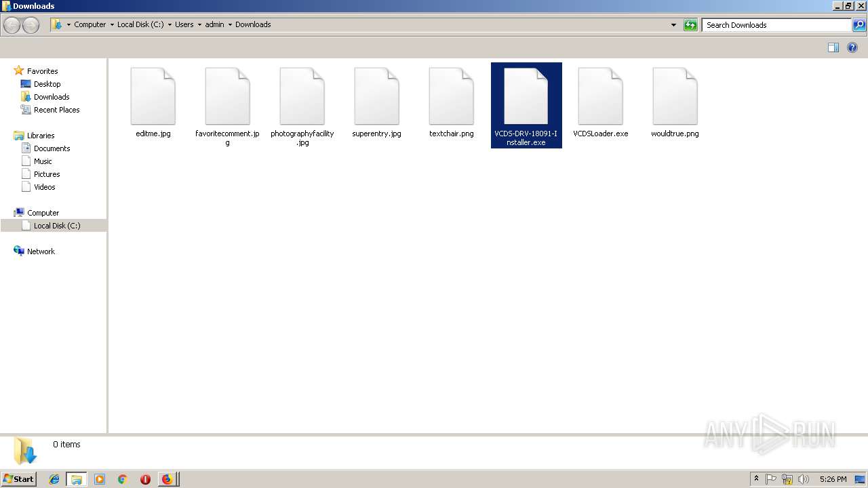Expand dropdown arrow after Local Disk (C:) breadcrumb

(x=170, y=25)
